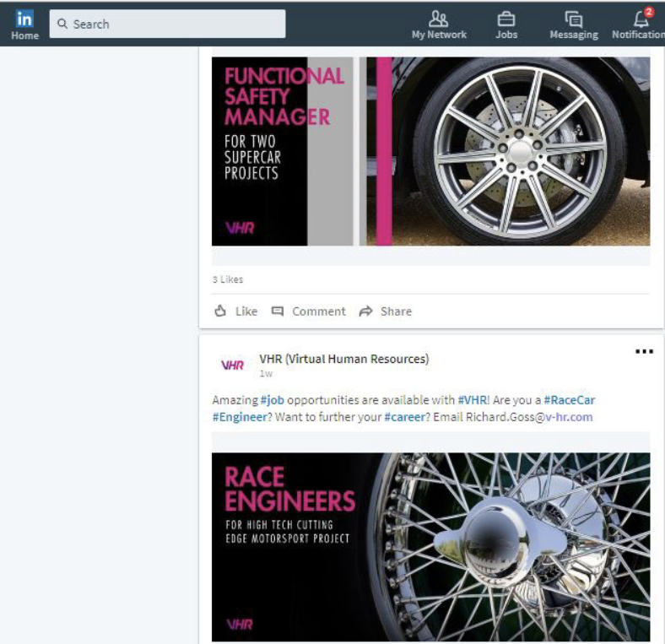Image resolution: width=665 pixels, height=644 pixels.
Task: Open VHR (Virtual Human Resources) profile
Action: click(344, 359)
